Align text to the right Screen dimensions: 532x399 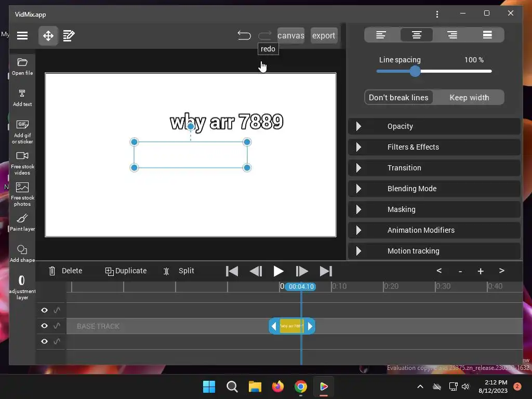coord(453,35)
